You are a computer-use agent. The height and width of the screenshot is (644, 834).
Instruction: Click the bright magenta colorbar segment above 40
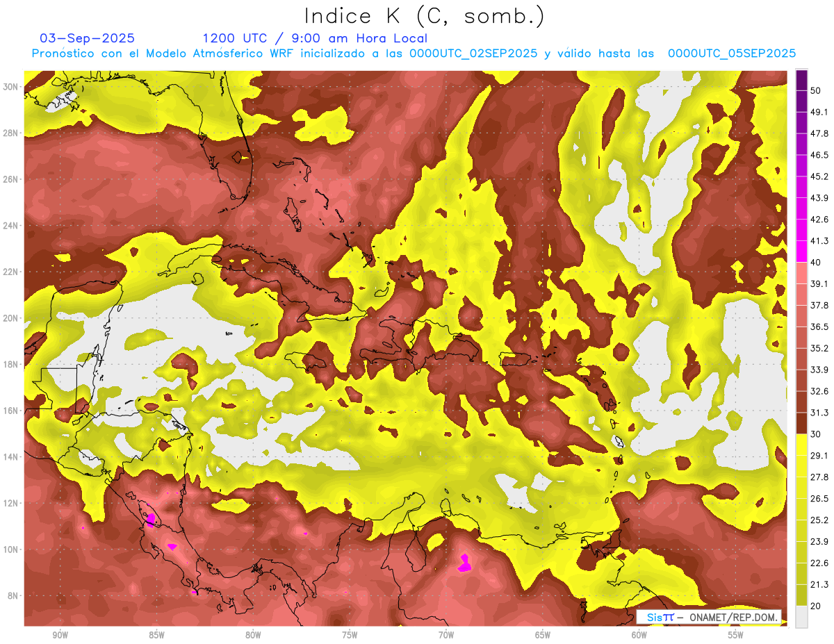(x=801, y=251)
